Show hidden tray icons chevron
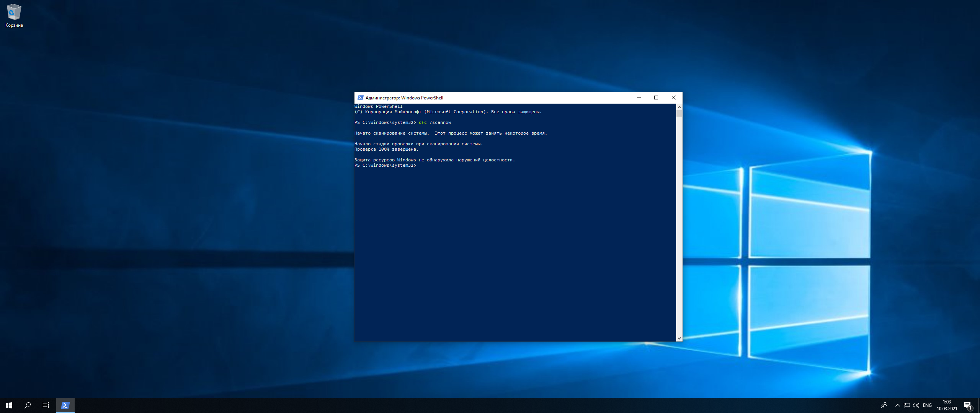Screen dimensions: 980x413 pyautogui.click(x=897, y=405)
